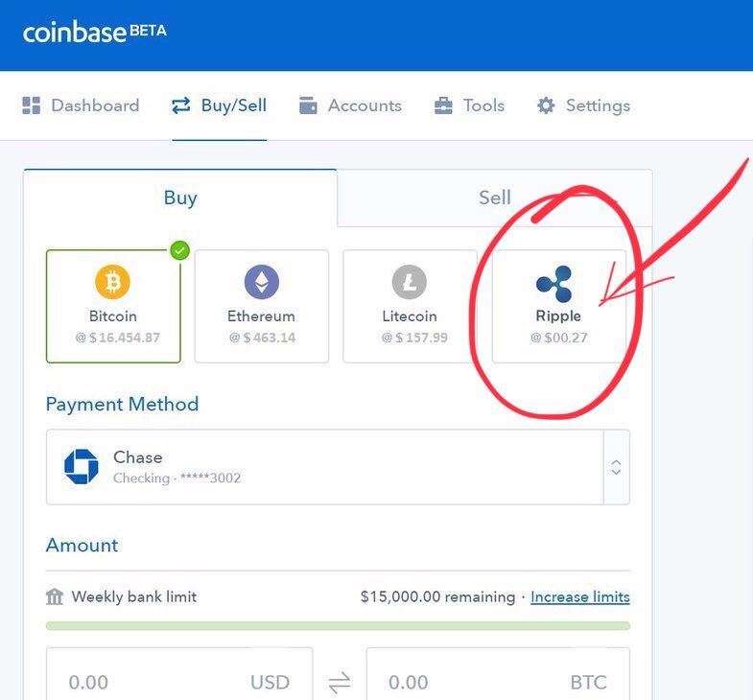This screenshot has width=753, height=700.
Task: Pick the Litecoin coin icon
Action: pos(410,282)
